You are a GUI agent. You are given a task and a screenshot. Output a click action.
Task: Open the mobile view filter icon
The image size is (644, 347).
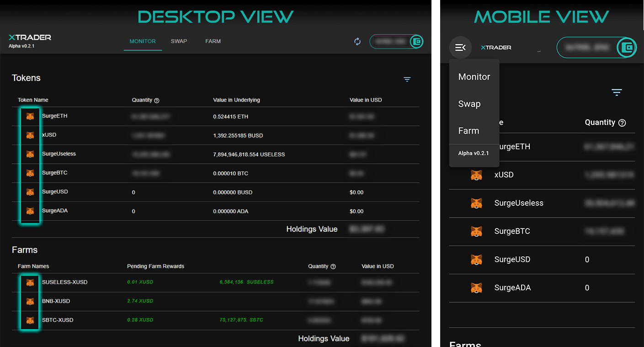click(x=617, y=92)
